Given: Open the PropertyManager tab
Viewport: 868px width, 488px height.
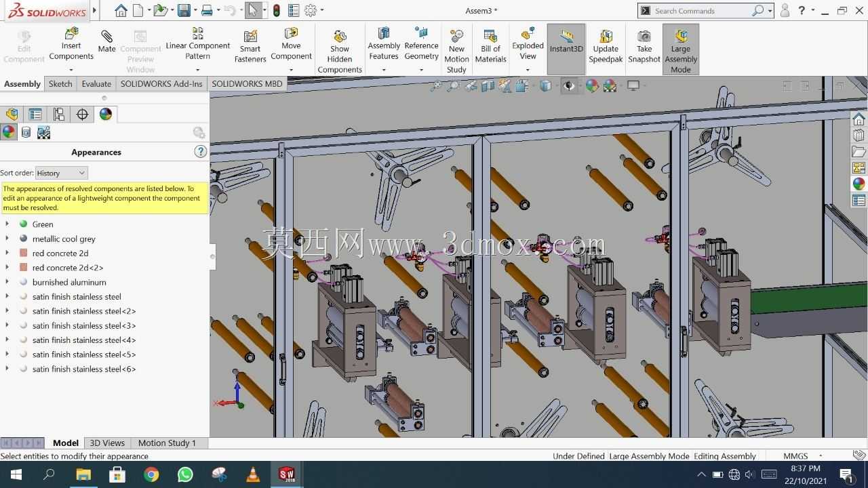Looking at the screenshot, I should tap(35, 114).
